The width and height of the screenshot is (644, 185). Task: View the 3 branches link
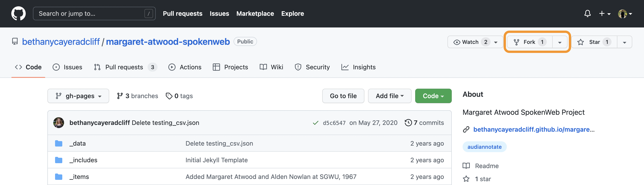pos(137,96)
